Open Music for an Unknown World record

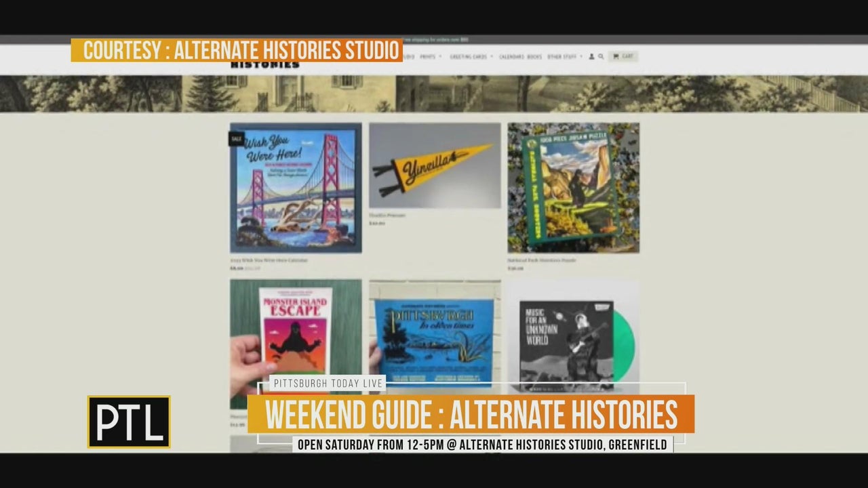point(573,335)
